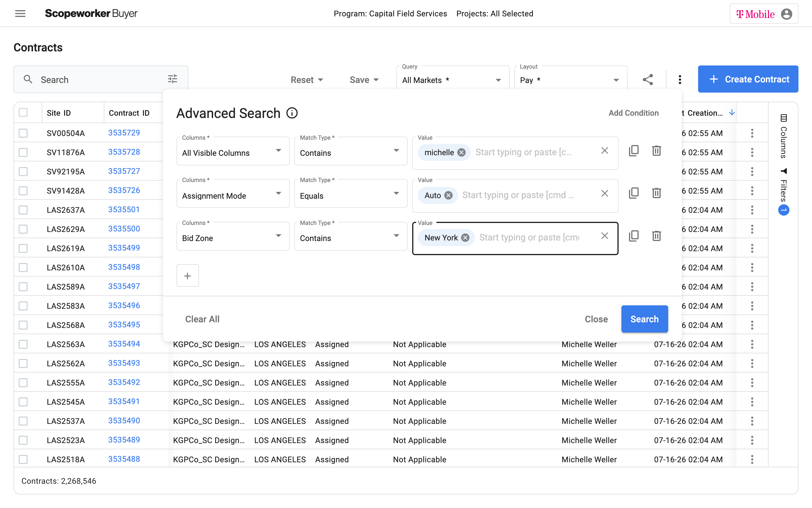812x508 pixels.
Task: Focus the main Search input field
Action: (x=101, y=80)
